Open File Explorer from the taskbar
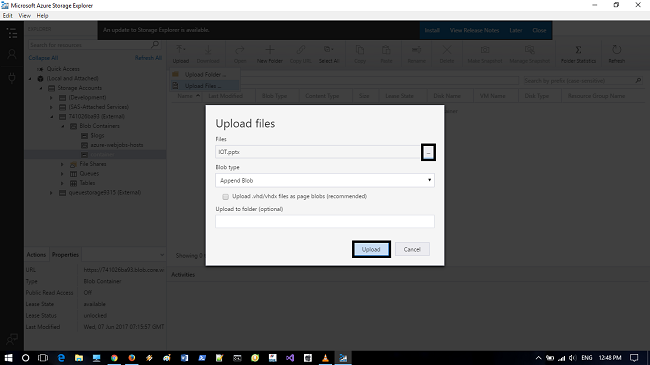The height and width of the screenshot is (365, 650). [79, 358]
